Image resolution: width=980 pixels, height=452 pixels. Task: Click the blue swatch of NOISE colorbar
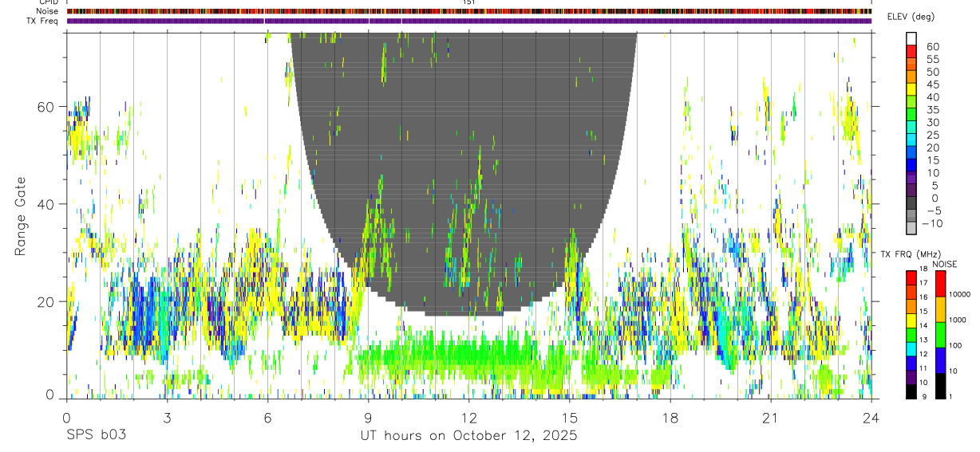940,360
